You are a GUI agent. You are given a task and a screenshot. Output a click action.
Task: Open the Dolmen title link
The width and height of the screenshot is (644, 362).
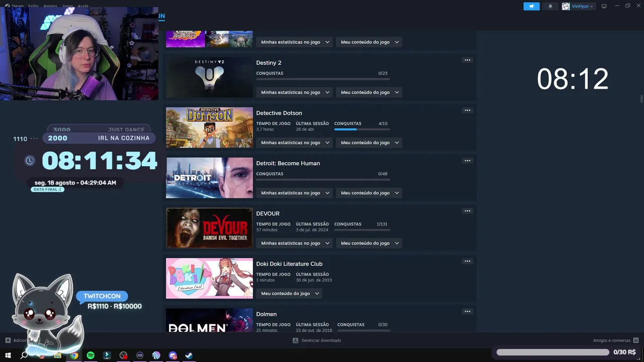[266, 314]
